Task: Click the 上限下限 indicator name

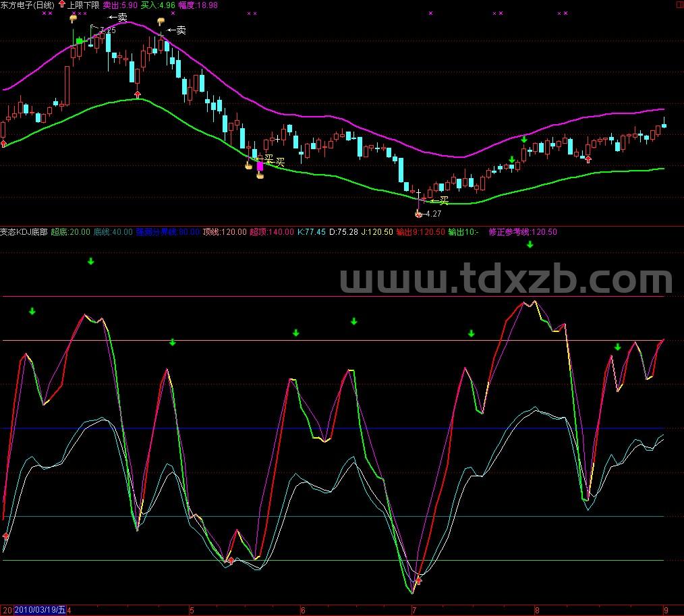Action: click(84, 5)
